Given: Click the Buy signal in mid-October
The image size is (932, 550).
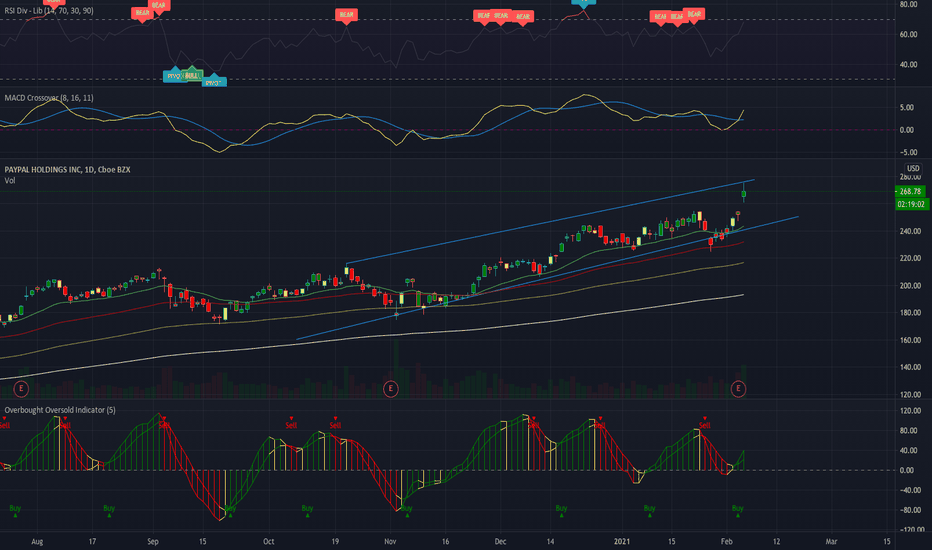Looking at the screenshot, I should [x=307, y=510].
